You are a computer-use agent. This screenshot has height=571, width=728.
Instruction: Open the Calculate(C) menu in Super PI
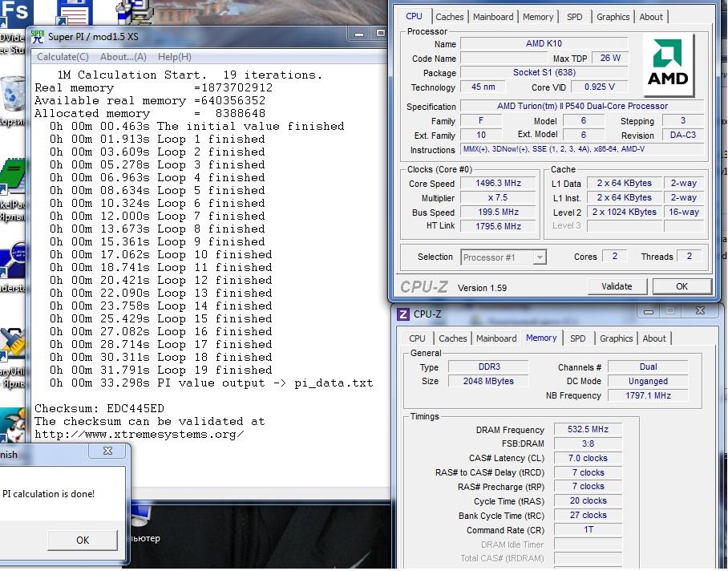click(x=63, y=57)
